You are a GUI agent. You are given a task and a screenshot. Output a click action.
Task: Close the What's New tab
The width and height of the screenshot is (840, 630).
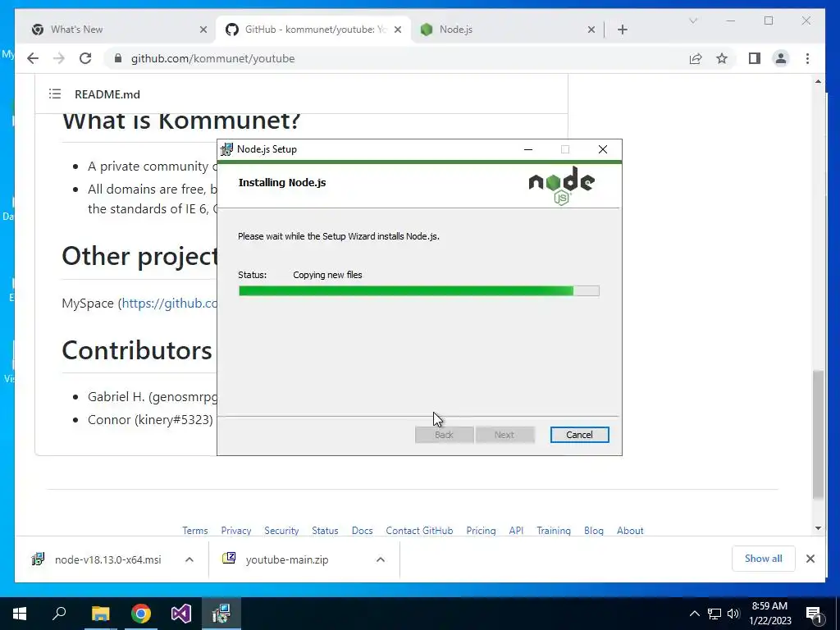[x=203, y=30]
